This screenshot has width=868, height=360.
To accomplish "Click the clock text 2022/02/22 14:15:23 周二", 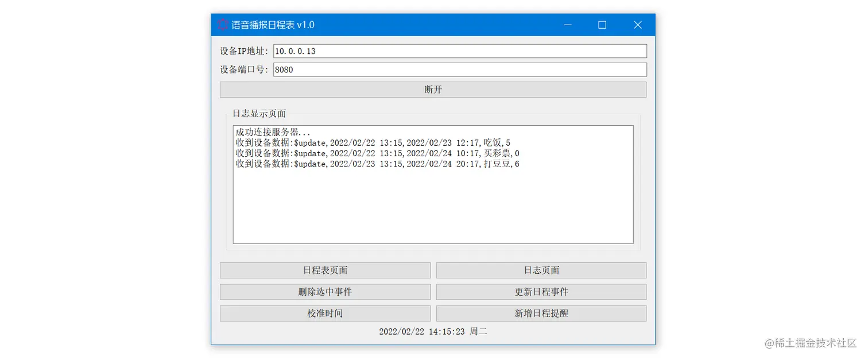I will click(x=433, y=331).
